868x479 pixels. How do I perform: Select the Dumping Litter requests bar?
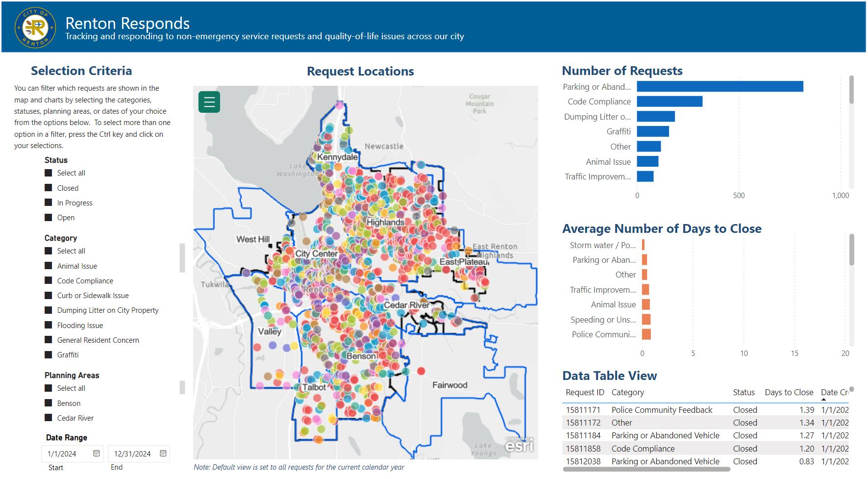pos(656,116)
